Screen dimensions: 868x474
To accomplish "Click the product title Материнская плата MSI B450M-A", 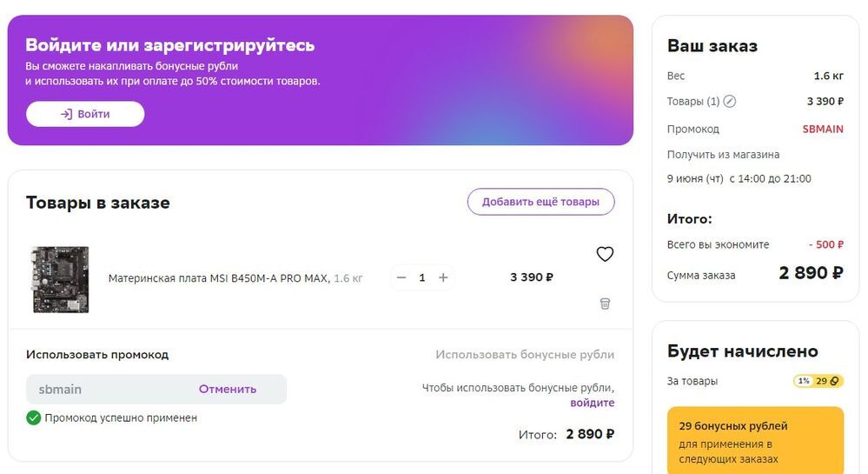I will click(x=219, y=278).
